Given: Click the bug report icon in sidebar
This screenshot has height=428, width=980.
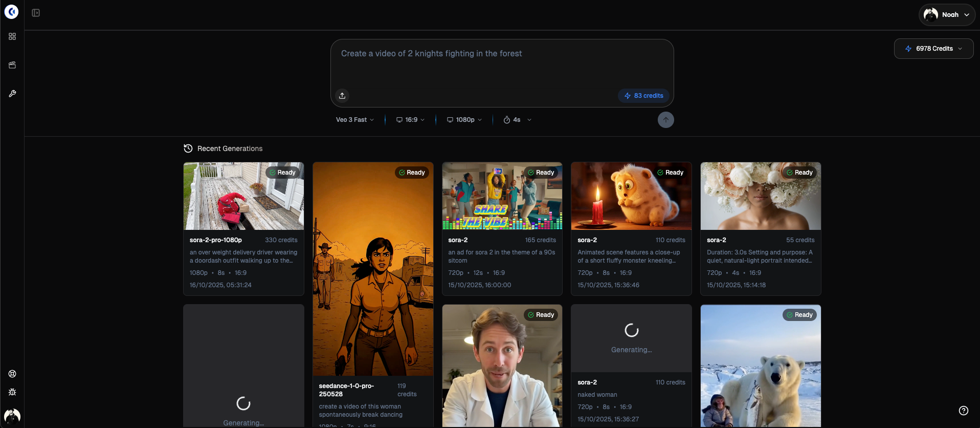Looking at the screenshot, I should pyautogui.click(x=12, y=392).
